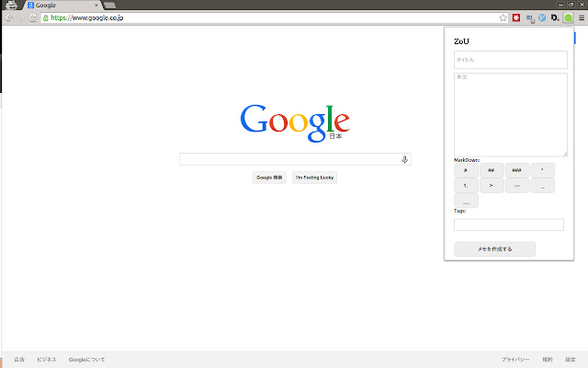
Task: Open the 設定 footer link
Action: pyautogui.click(x=571, y=360)
